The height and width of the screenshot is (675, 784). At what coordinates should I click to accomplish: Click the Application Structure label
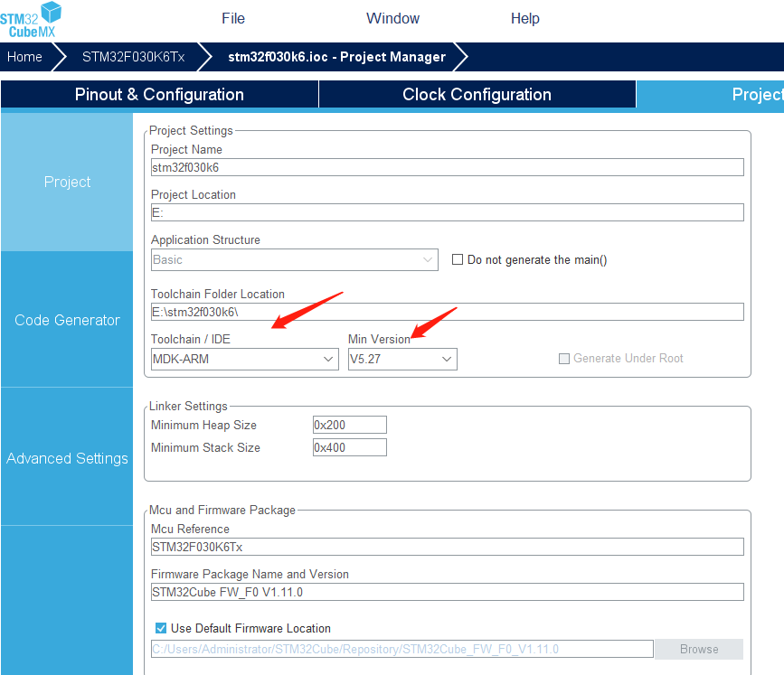205,239
